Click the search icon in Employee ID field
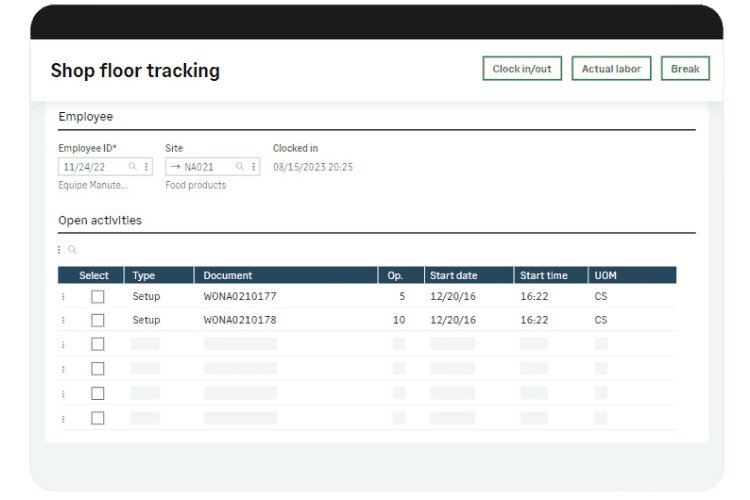 [x=132, y=167]
